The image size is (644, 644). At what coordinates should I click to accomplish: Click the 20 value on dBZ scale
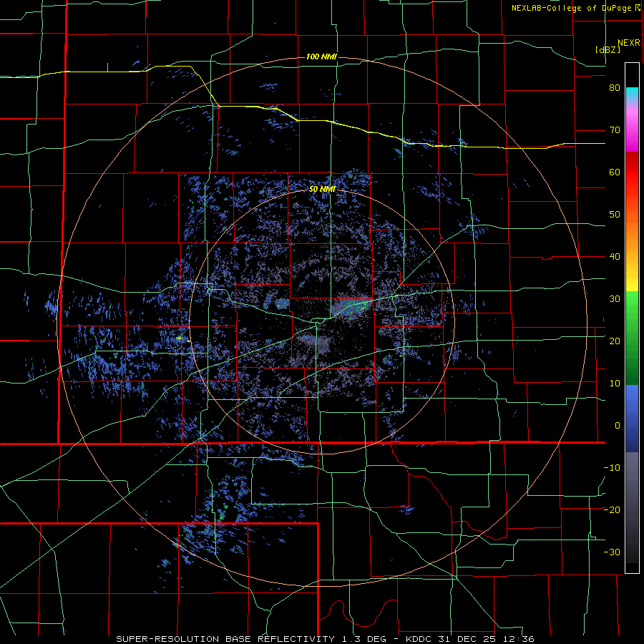[x=615, y=341]
